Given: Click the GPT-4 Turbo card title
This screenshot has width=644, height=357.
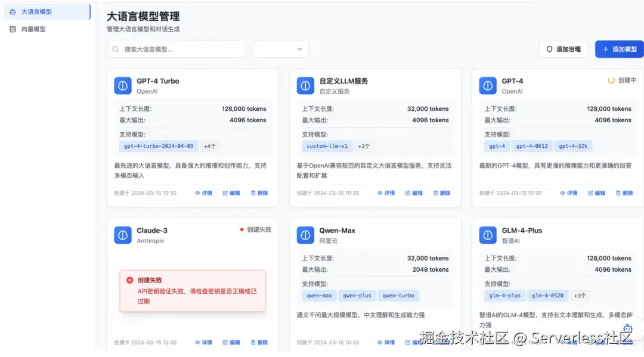Looking at the screenshot, I should point(157,81).
